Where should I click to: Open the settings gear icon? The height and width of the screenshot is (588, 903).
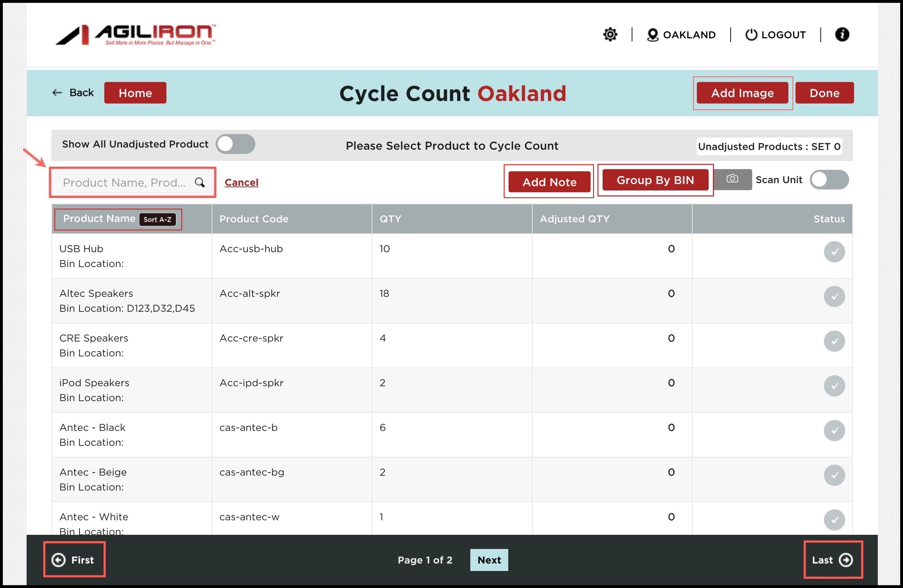click(x=610, y=34)
